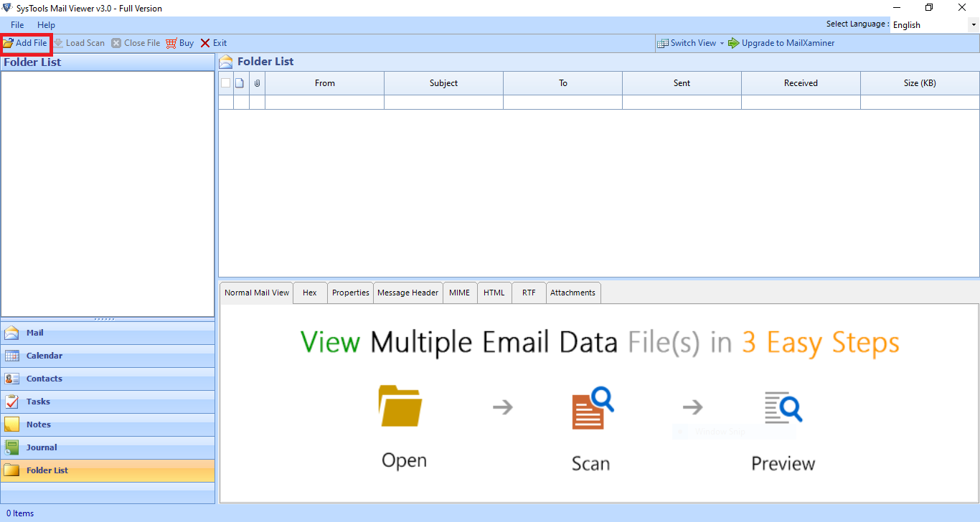The width and height of the screenshot is (980, 522).
Task: Click the "0 Items" status bar text
Action: coord(20,513)
